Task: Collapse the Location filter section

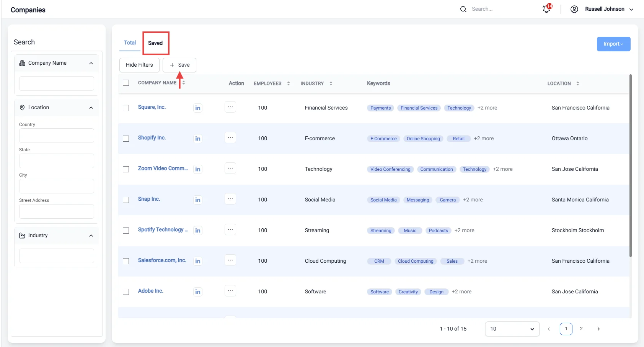Action: (91, 108)
